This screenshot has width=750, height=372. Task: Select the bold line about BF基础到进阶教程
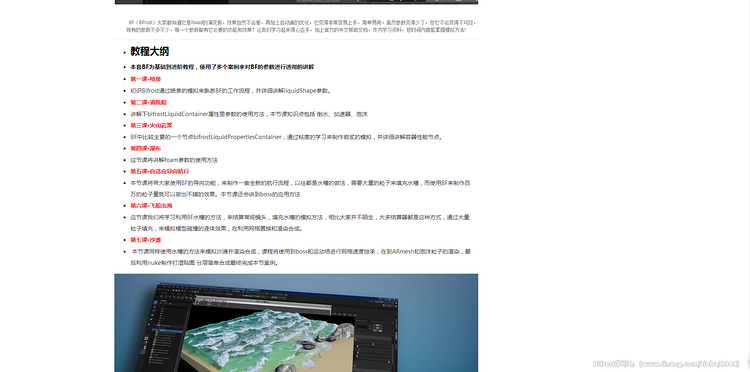(x=222, y=67)
